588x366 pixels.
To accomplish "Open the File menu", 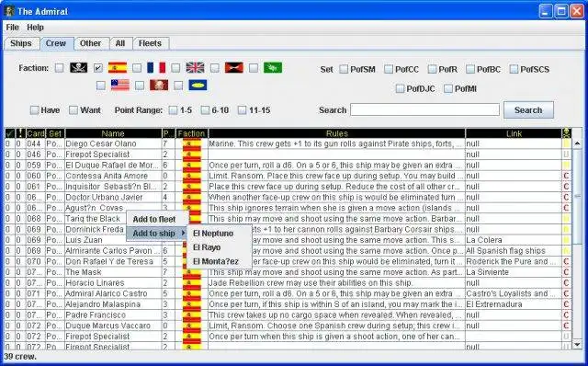I will (12, 28).
